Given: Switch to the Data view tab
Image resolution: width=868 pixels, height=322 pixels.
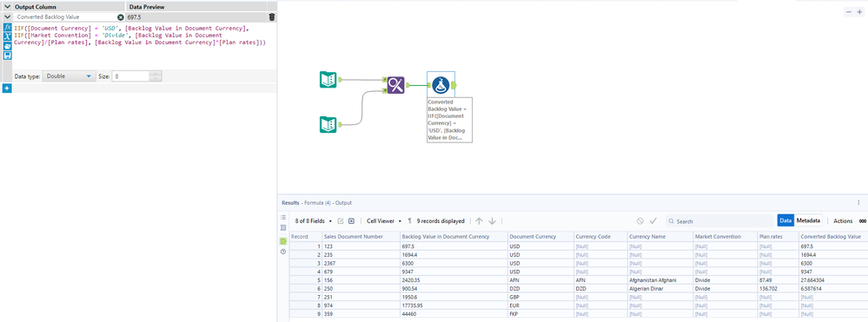Looking at the screenshot, I should (785, 220).
